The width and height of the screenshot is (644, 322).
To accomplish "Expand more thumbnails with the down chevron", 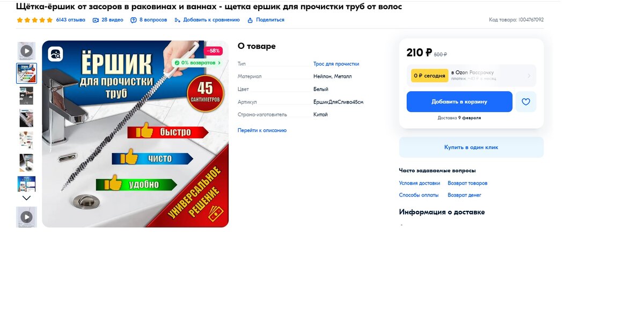I will [x=26, y=197].
